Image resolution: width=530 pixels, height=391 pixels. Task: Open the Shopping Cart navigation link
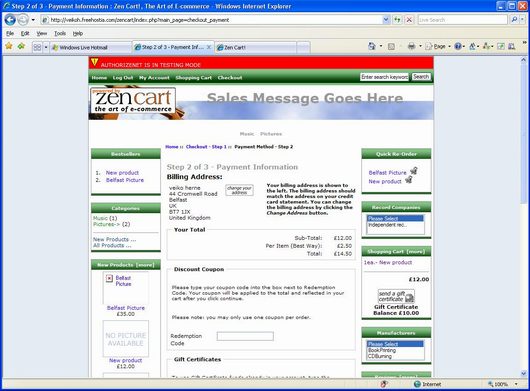(193, 78)
